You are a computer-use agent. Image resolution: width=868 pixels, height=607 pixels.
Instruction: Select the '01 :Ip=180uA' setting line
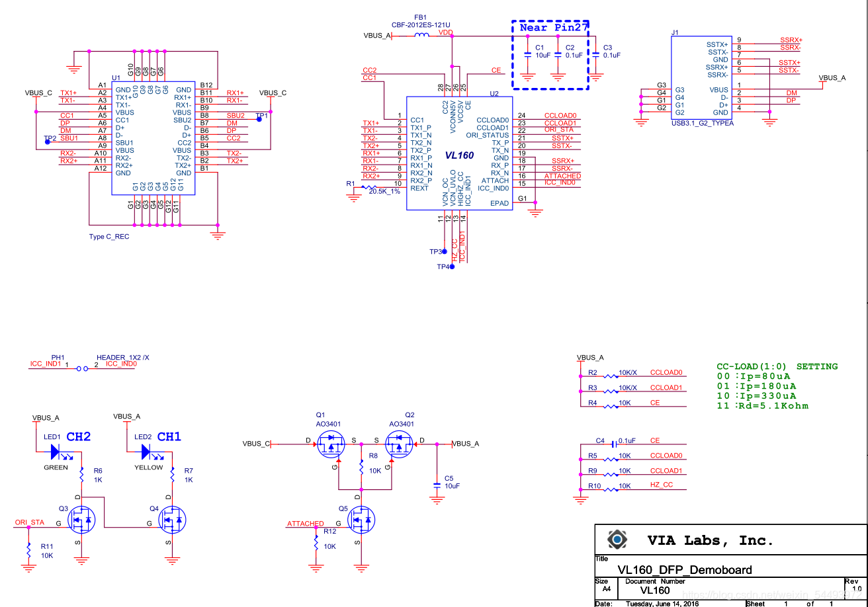tap(756, 386)
